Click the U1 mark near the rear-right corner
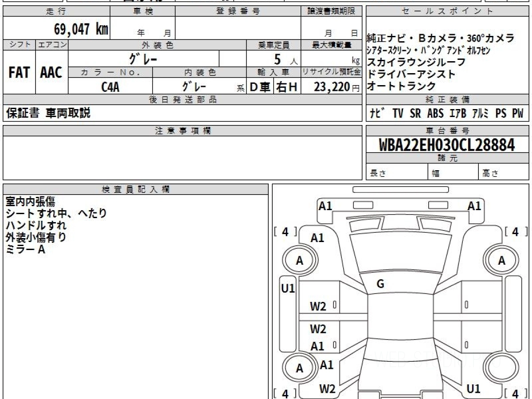The image size is (532, 399). pyautogui.click(x=473, y=389)
